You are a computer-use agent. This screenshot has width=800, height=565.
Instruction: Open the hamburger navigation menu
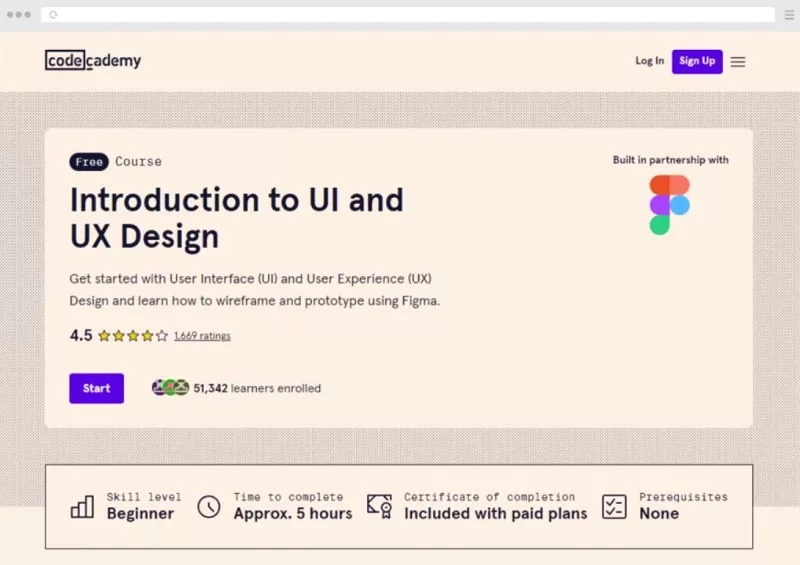738,62
